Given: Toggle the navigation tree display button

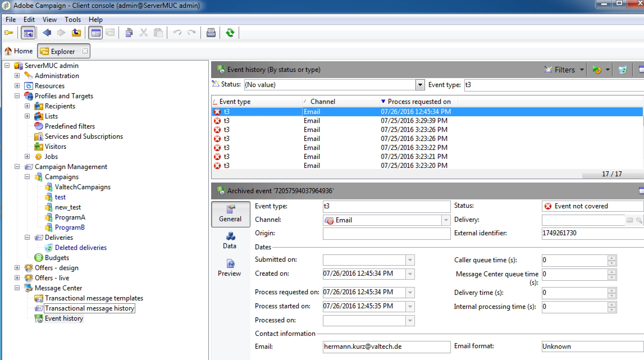Looking at the screenshot, I should coord(28,33).
